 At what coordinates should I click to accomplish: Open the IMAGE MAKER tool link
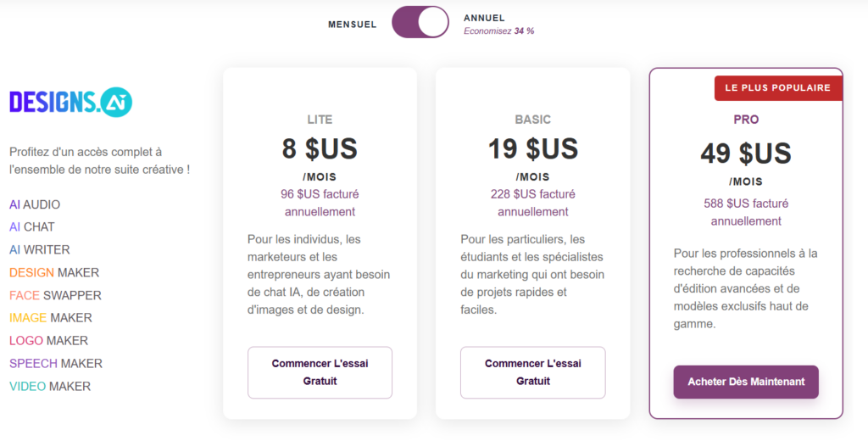(x=51, y=318)
